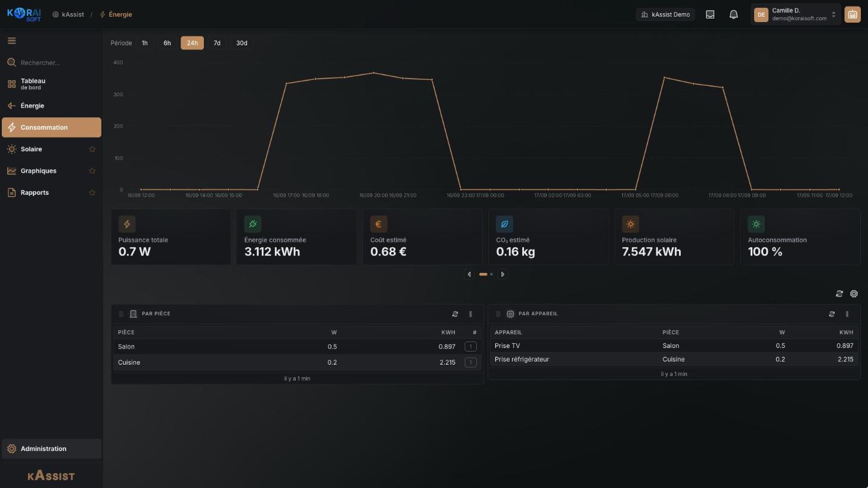
Task: Click the Rechercher search field
Action: pos(51,63)
